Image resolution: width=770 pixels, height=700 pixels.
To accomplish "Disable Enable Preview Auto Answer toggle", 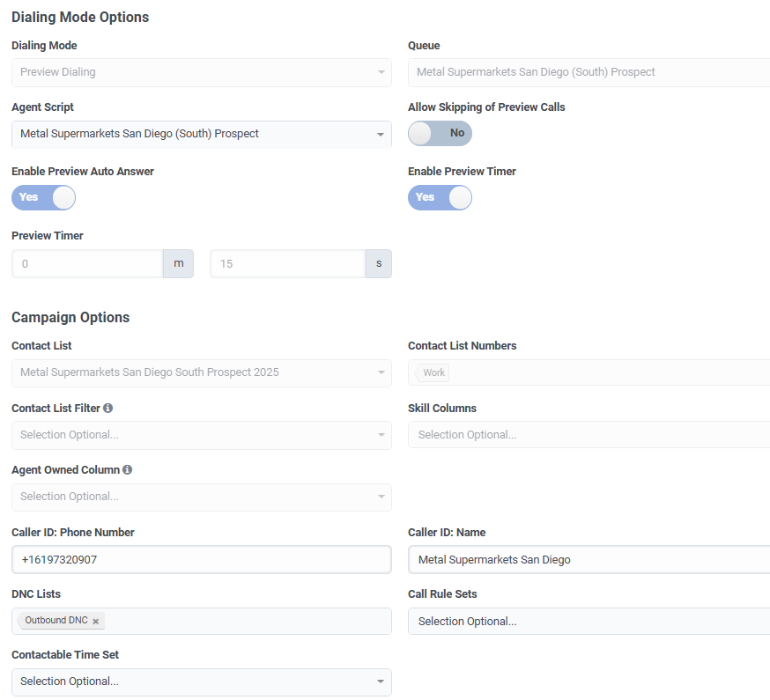I will (43, 197).
